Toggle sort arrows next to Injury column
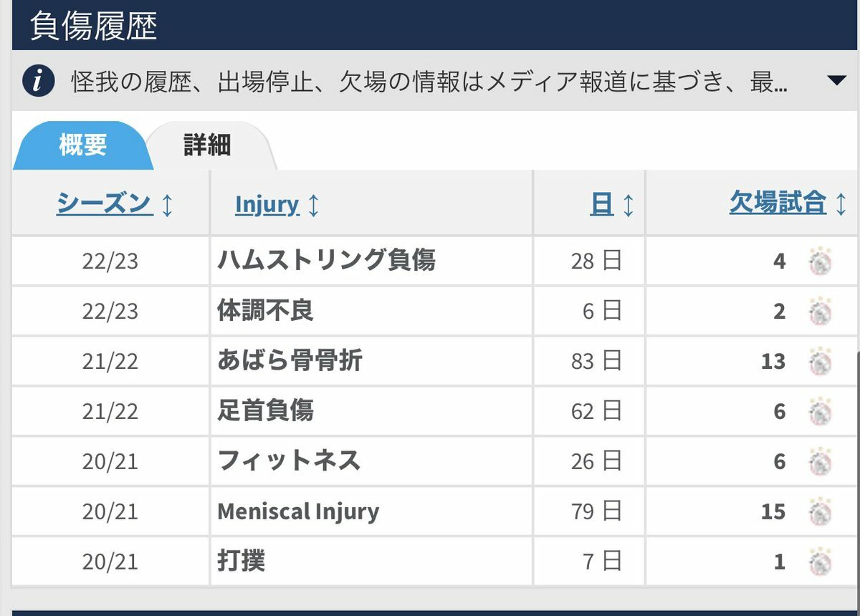The image size is (860, 616). click(x=313, y=206)
